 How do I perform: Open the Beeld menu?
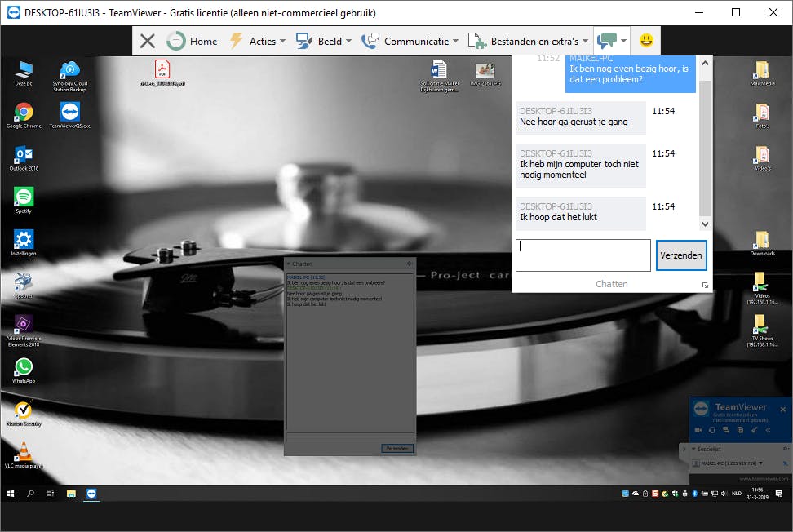click(324, 41)
